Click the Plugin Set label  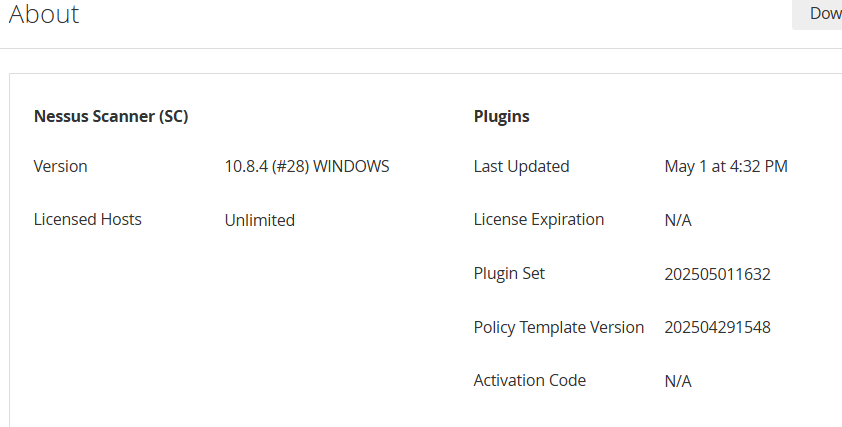click(509, 273)
